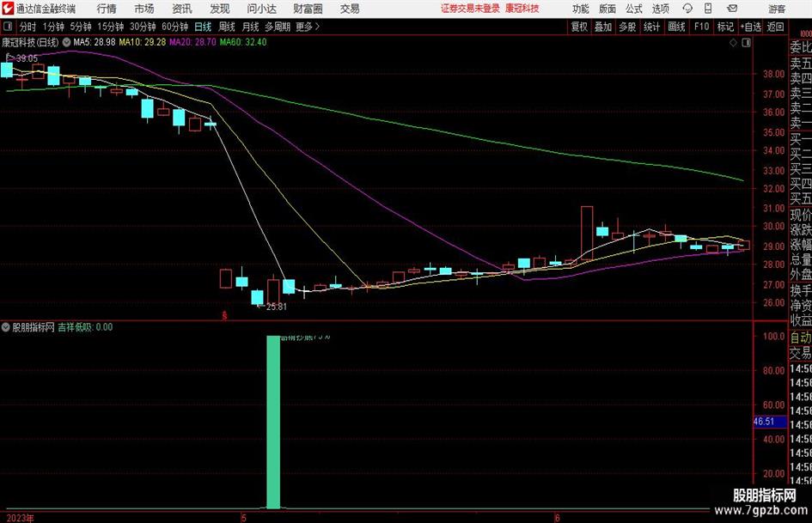The image size is (812, 523).
Task: Click the 吉祥低吸: 0.00 indicator value
Action: (85, 327)
